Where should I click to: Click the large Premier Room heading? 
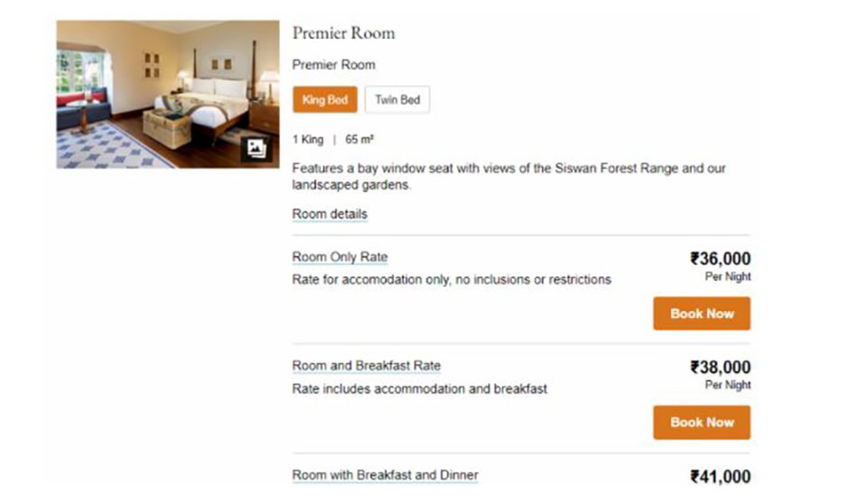(343, 33)
